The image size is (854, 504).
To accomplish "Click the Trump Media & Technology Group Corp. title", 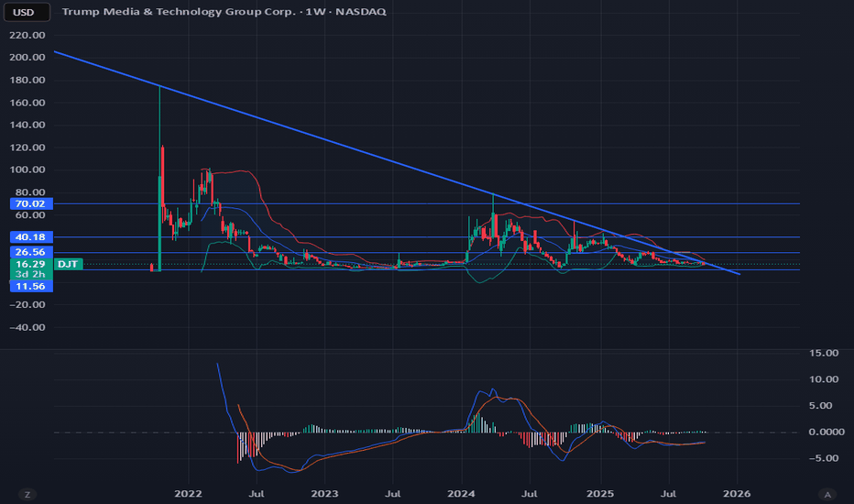I will [179, 11].
